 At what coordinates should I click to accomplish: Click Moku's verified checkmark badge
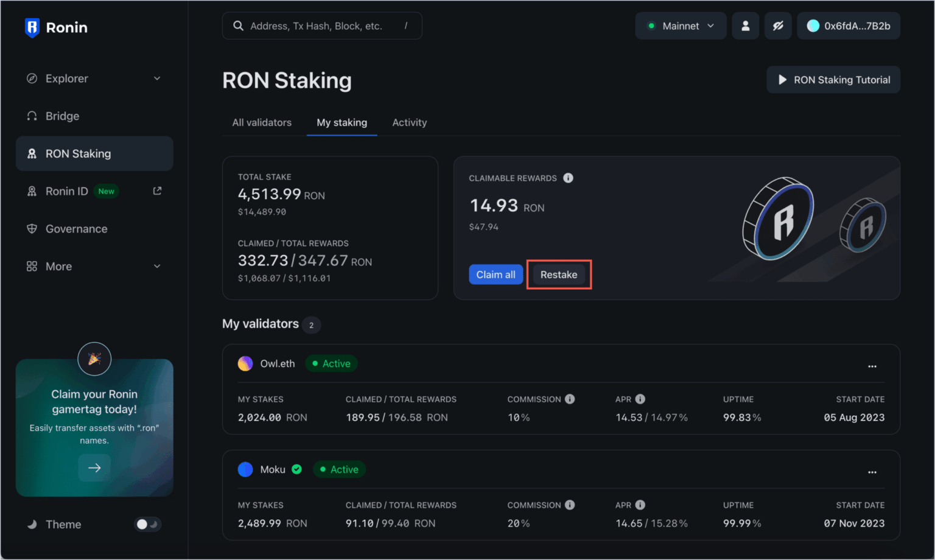pyautogui.click(x=296, y=469)
